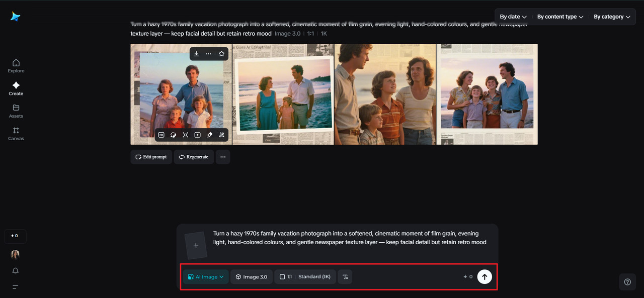The width and height of the screenshot is (644, 298).
Task: Expand the By category filter
Action: 612,17
